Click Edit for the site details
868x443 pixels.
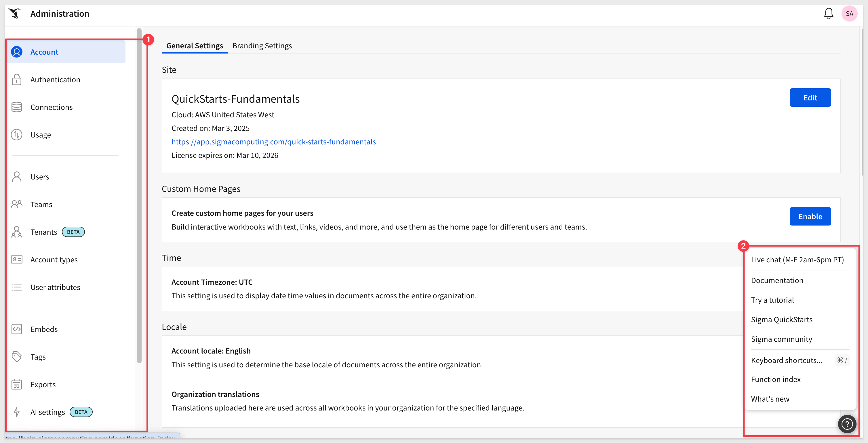point(810,97)
